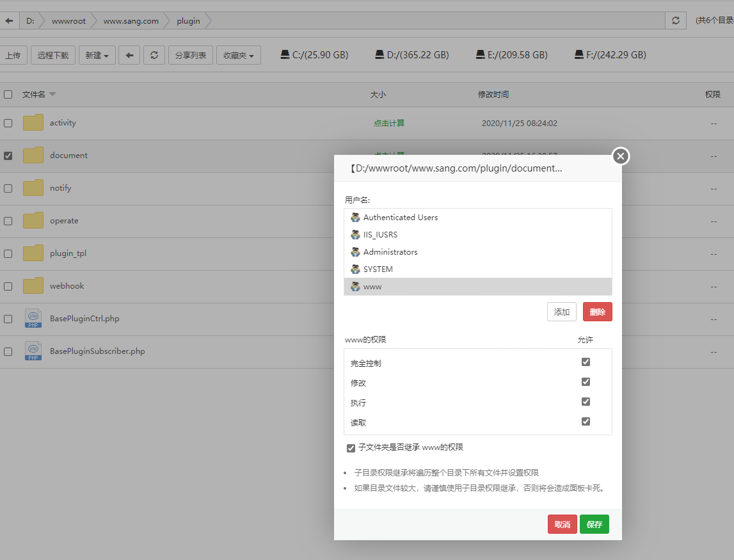
Task: Open the 新建 dropdown
Action: pyautogui.click(x=95, y=54)
